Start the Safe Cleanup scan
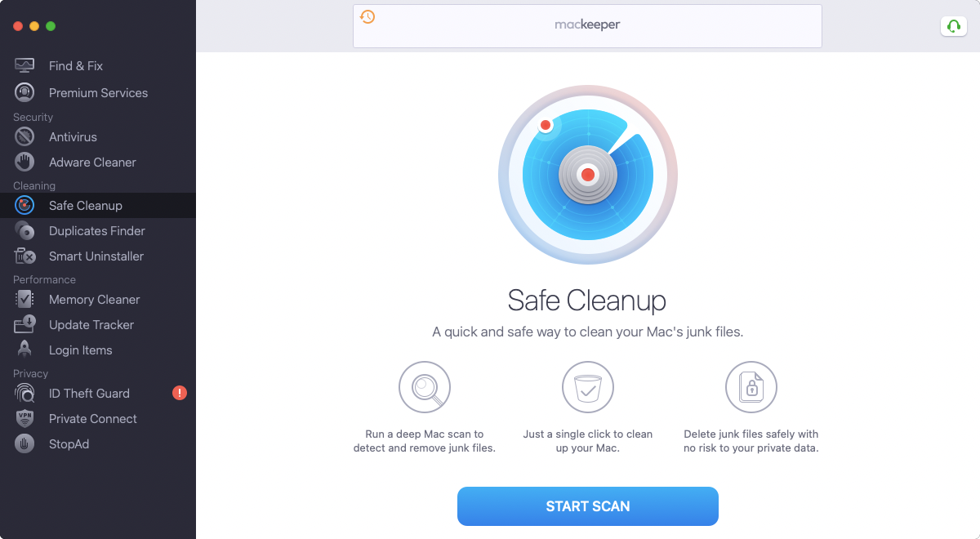The height and width of the screenshot is (539, 980). click(588, 506)
